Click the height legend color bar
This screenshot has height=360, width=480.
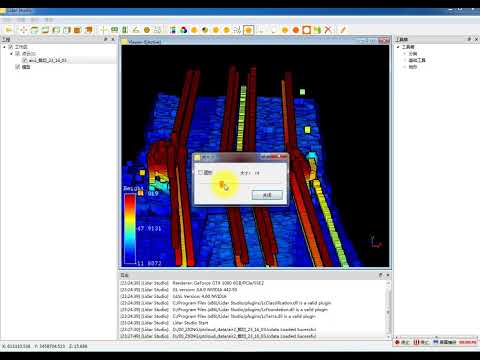(130, 229)
